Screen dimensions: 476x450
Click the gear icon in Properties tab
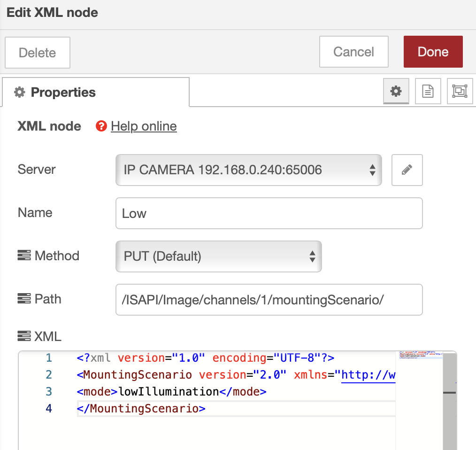click(x=19, y=93)
